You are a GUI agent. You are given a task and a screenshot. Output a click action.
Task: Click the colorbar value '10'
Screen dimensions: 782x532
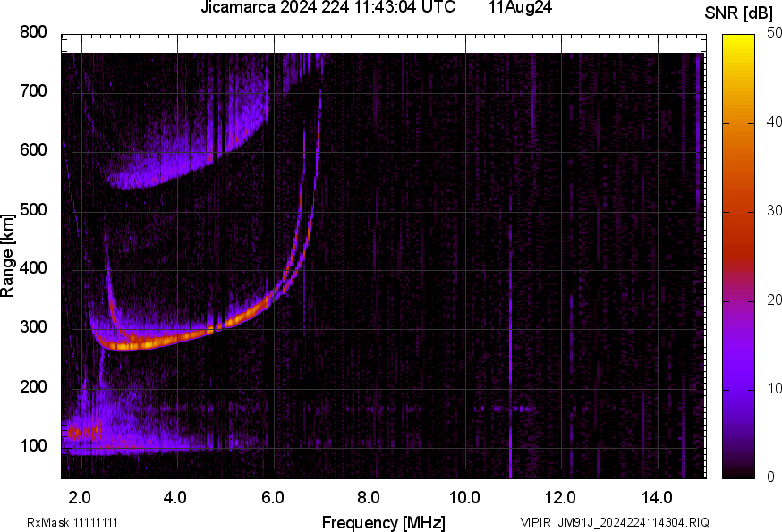coord(774,388)
